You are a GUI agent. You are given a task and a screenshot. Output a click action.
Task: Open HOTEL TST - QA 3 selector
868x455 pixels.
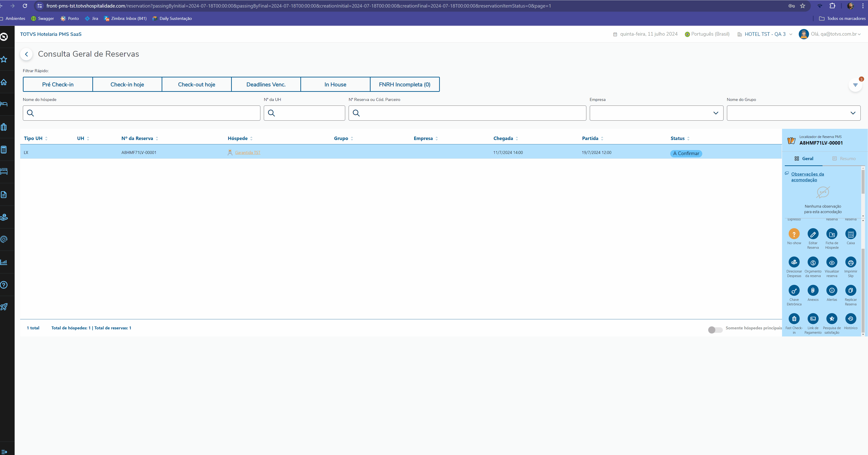tap(765, 34)
